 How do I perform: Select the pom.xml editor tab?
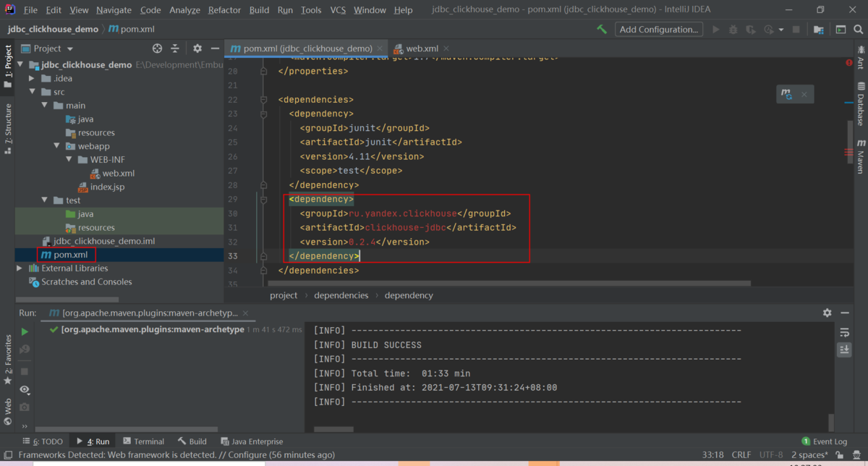tap(307, 48)
